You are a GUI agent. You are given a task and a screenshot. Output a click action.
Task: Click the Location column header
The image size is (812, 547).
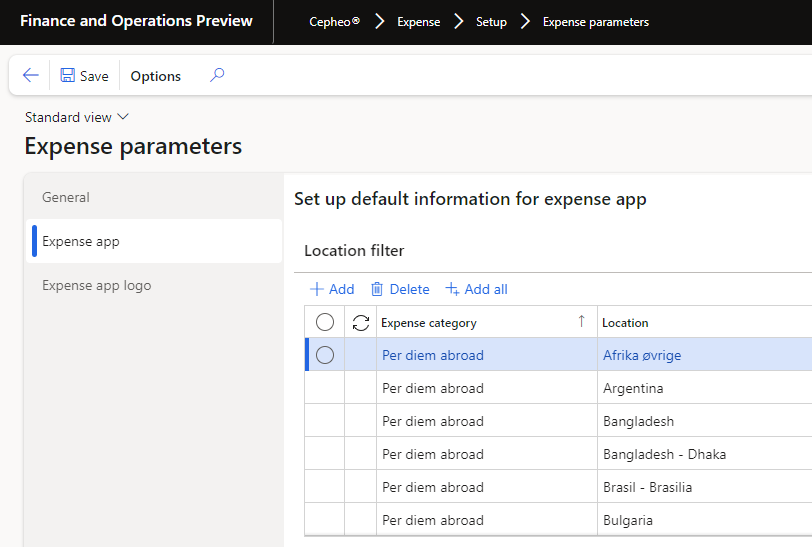625,322
